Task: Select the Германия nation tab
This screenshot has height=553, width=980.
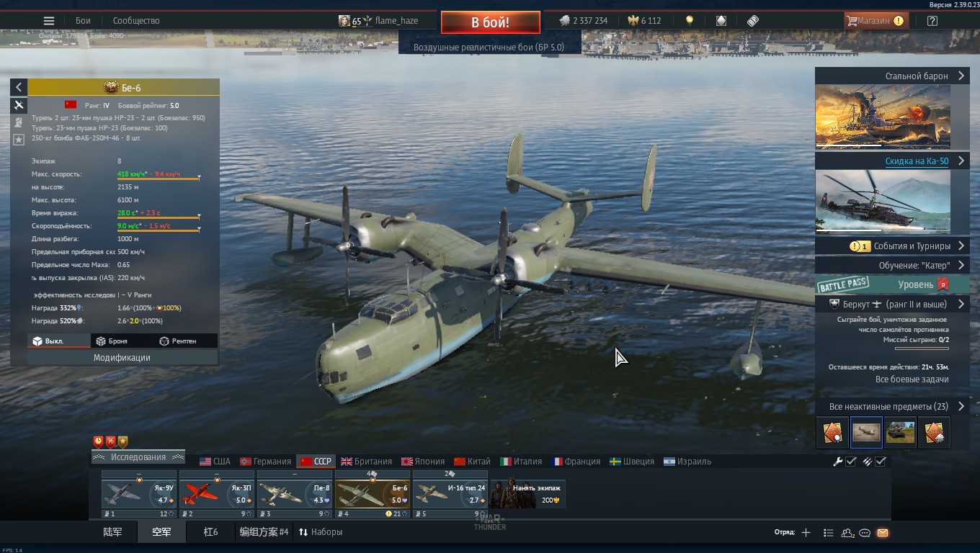Action: coord(265,462)
